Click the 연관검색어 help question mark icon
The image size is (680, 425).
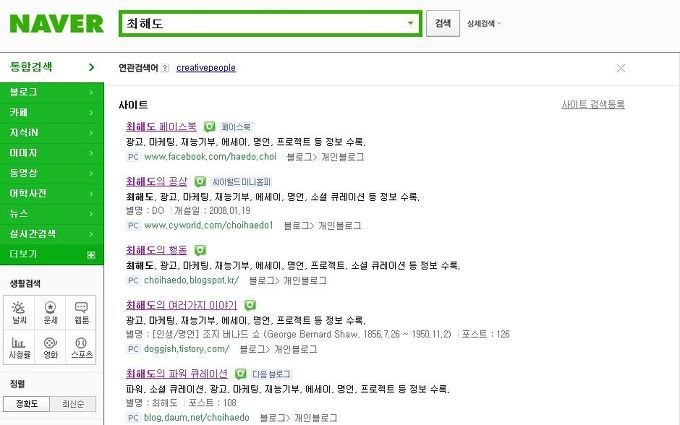tap(165, 68)
